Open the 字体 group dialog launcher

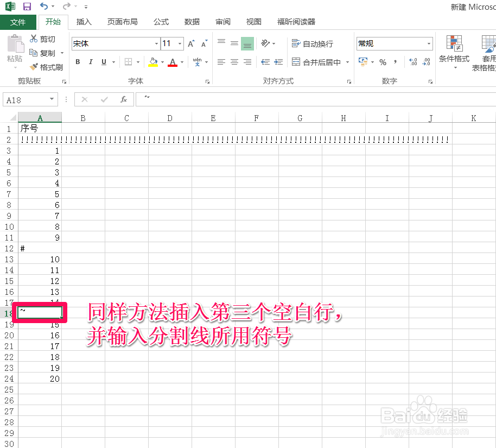(x=207, y=80)
